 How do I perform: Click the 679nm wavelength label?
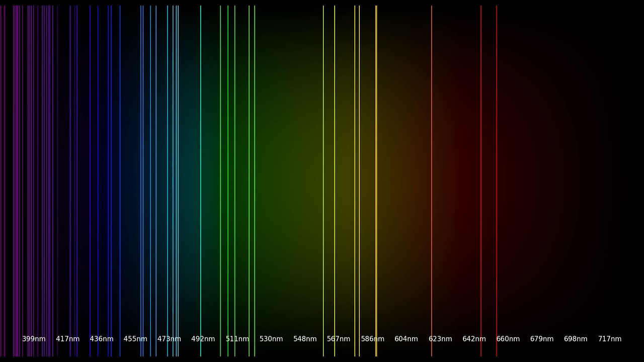click(542, 339)
